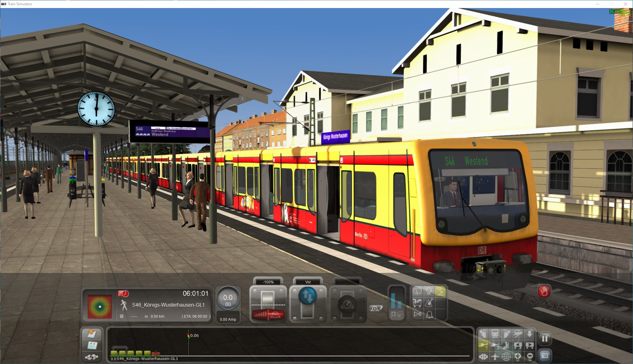Viewport: 633px width, 364px height.
Task: Click the load/unload passengers icon
Action: [417, 303]
